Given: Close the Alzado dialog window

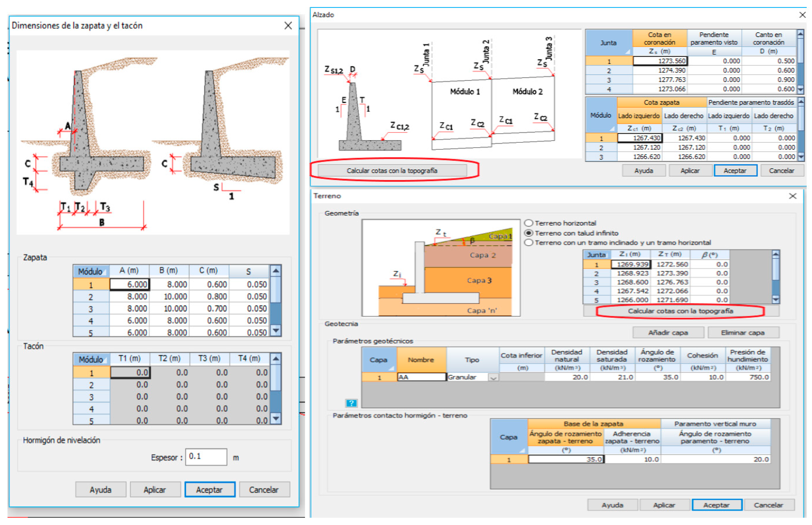Looking at the screenshot, I should point(802,15).
